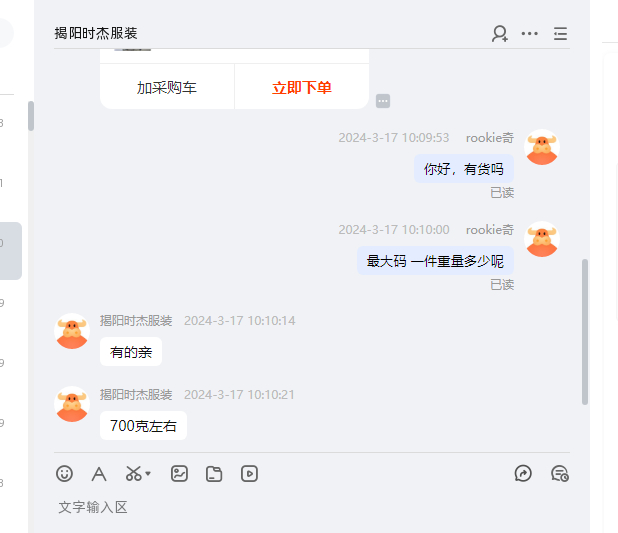Expand screenshot options dropdown arrow
Image resolution: width=618 pixels, height=533 pixels.
[x=148, y=473]
